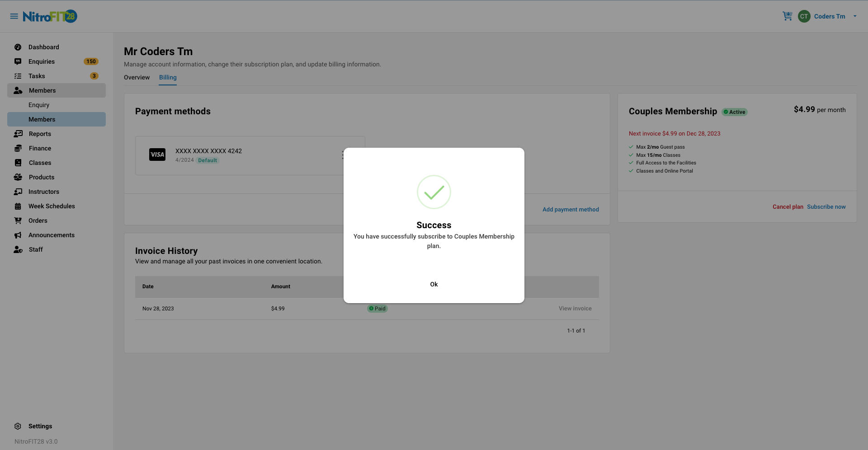This screenshot has height=450, width=868.
Task: Open Announcements with the megaphone icon
Action: [x=18, y=235]
